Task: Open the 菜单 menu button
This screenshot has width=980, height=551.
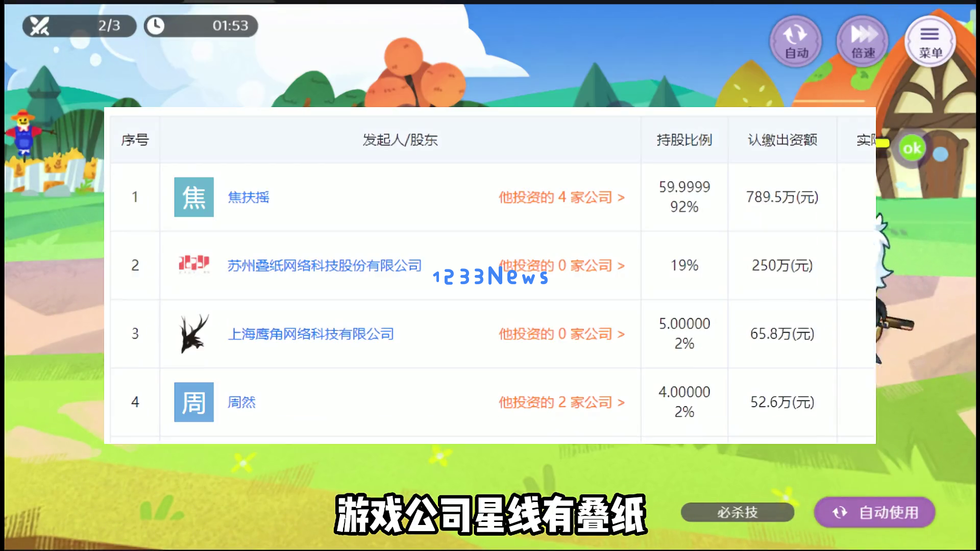Action: (930, 41)
